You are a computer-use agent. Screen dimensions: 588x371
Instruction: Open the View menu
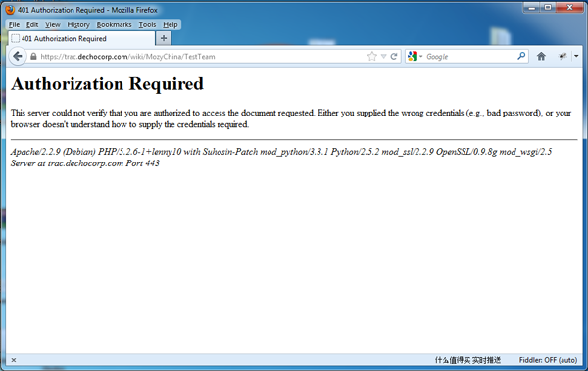(x=53, y=24)
